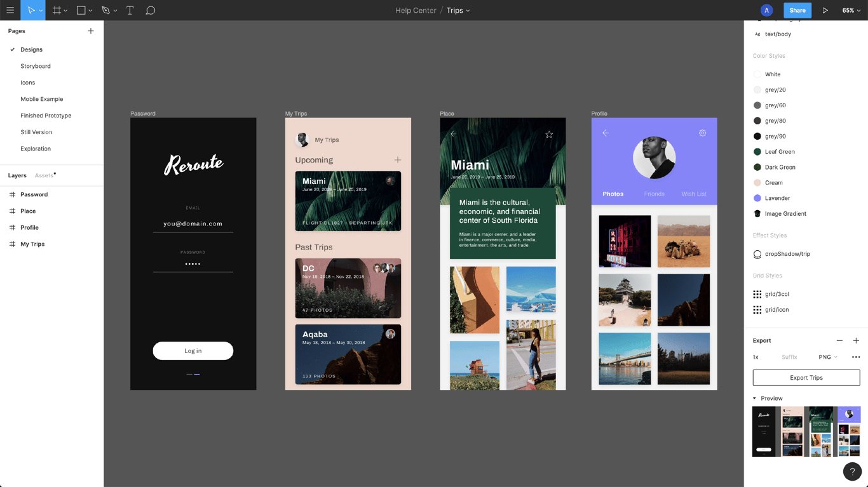Add a new page with plus icon
Viewport: 868px width, 487px height.
pyautogui.click(x=91, y=30)
